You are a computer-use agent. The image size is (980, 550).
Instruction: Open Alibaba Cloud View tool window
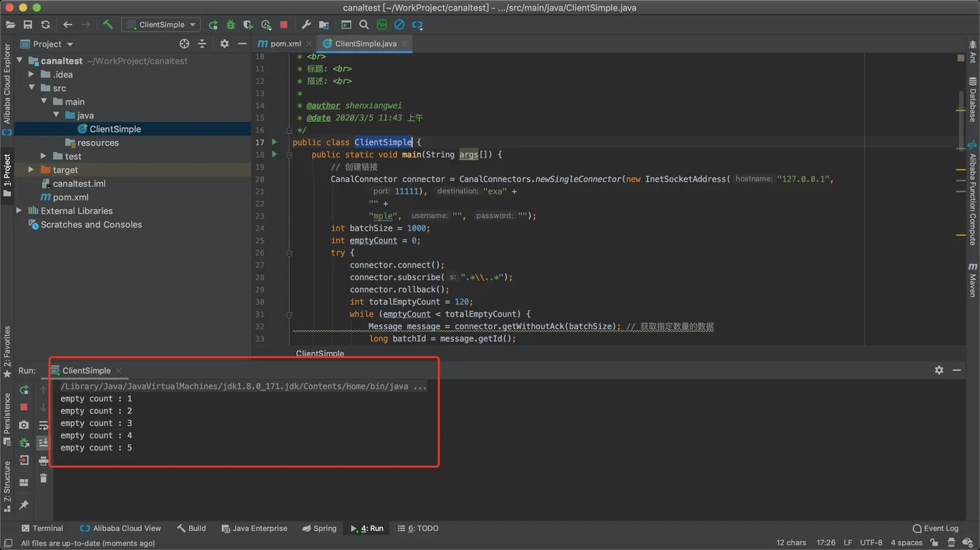pyautogui.click(x=120, y=528)
